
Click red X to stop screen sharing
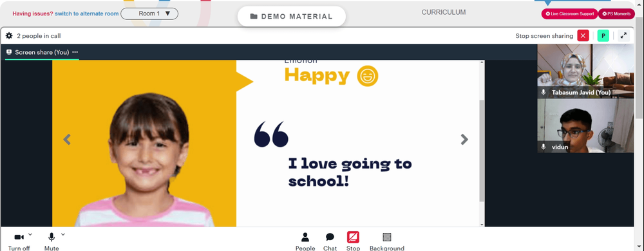583,35
